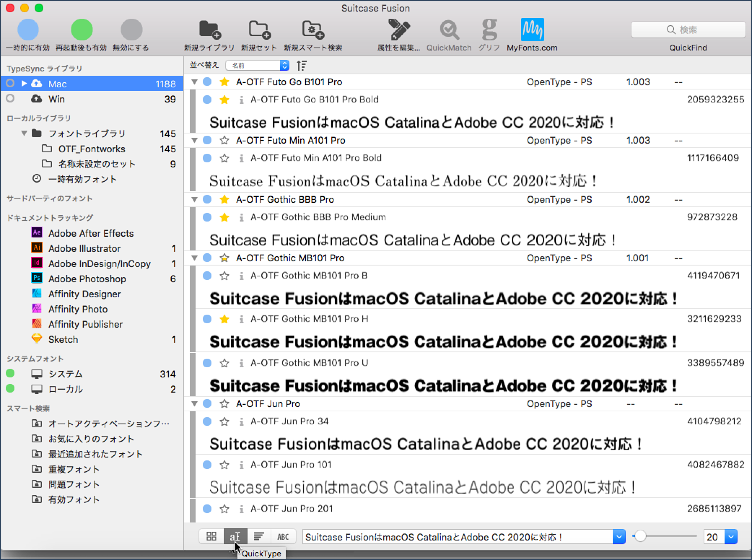Select 一時有効フォント item
This screenshot has height=560, width=752.
pyautogui.click(x=82, y=179)
